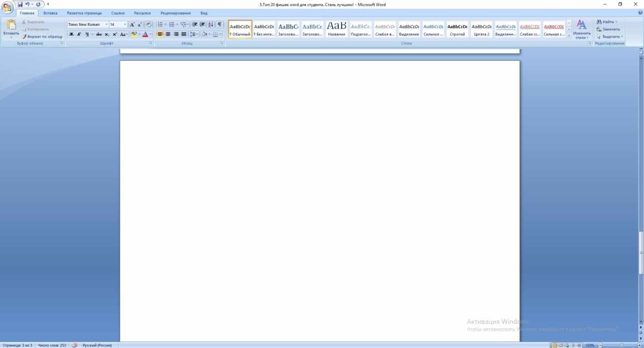Click the red font color button
Viewport: 644px width, 348px height.
click(x=145, y=34)
